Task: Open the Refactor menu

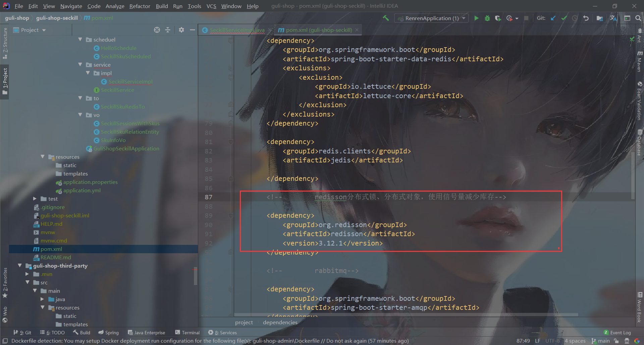Action: [x=140, y=6]
